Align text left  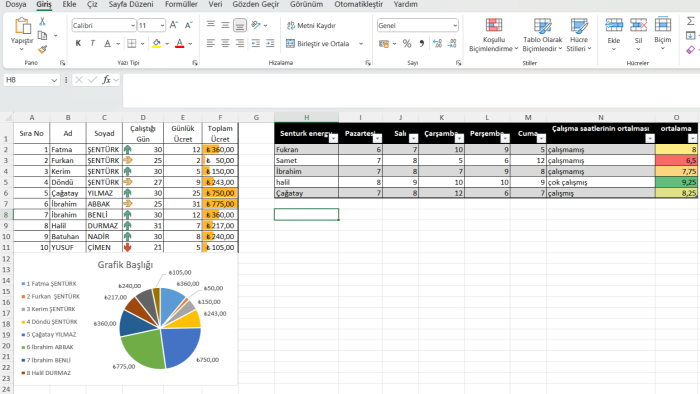pos(211,43)
